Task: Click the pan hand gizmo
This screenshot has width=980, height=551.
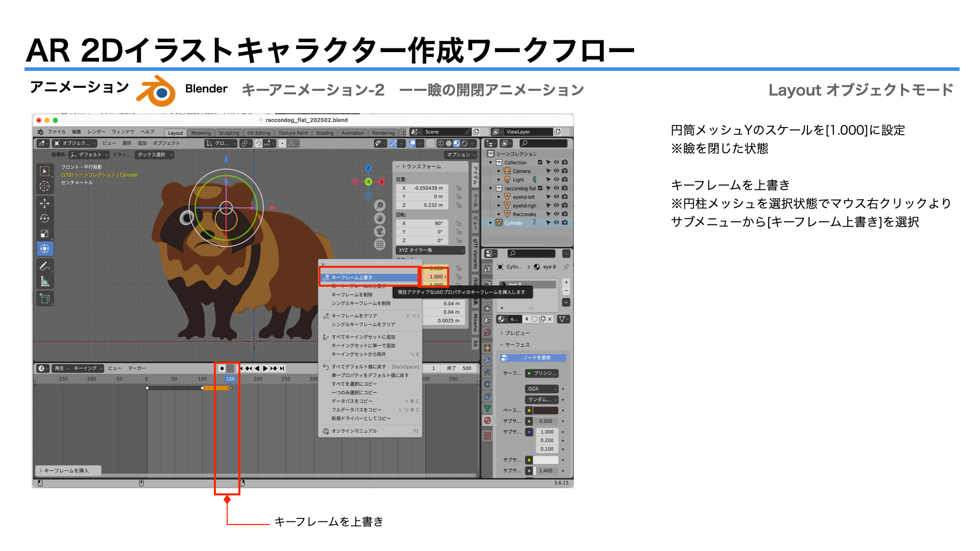Action: pyautogui.click(x=380, y=218)
